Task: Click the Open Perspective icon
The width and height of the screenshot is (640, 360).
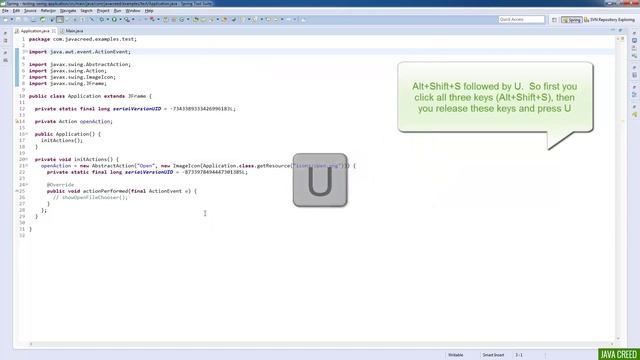Action: pos(554,20)
